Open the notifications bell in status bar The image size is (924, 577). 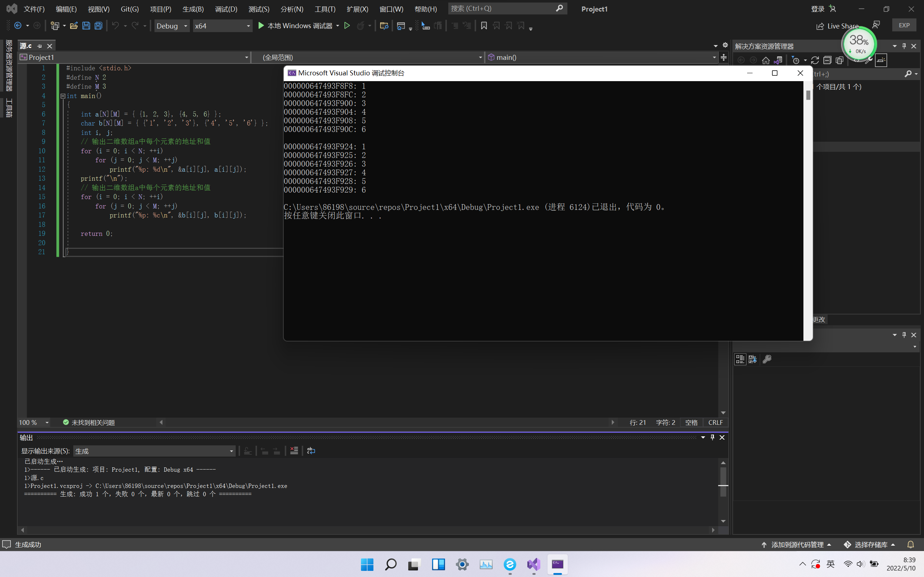click(x=911, y=545)
